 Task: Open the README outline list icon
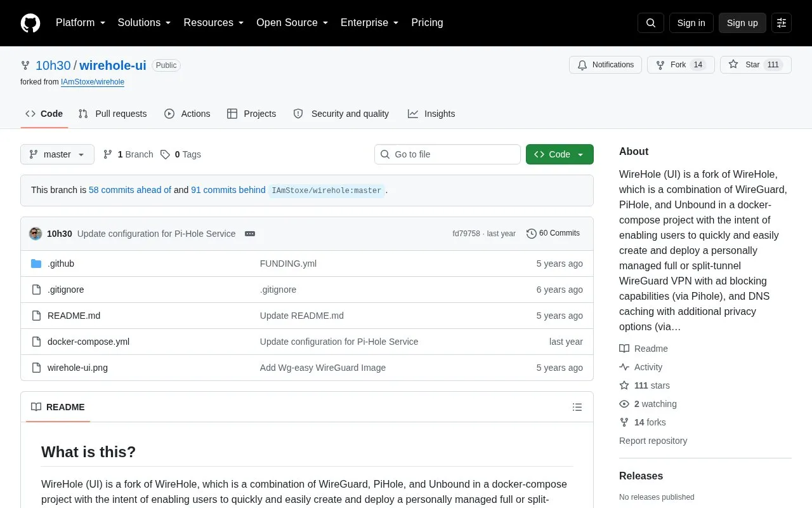[x=577, y=407]
